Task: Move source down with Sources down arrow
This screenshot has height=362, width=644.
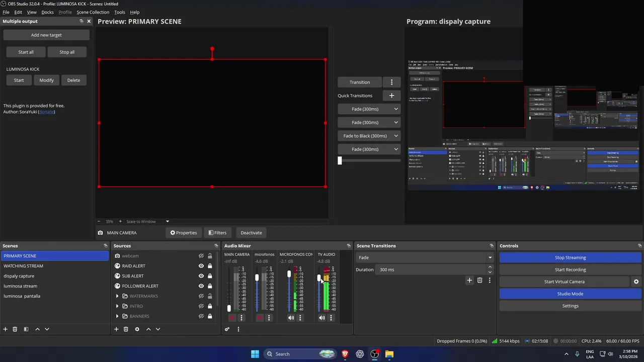Action: click(x=158, y=329)
